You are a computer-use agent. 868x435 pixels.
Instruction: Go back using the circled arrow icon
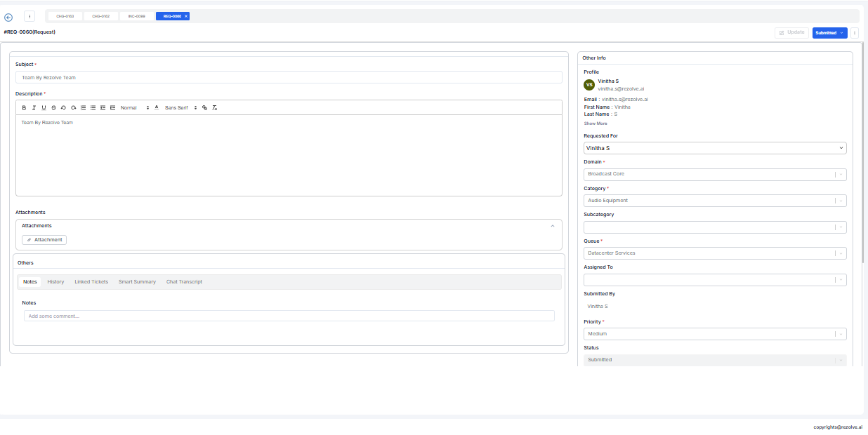tap(8, 17)
